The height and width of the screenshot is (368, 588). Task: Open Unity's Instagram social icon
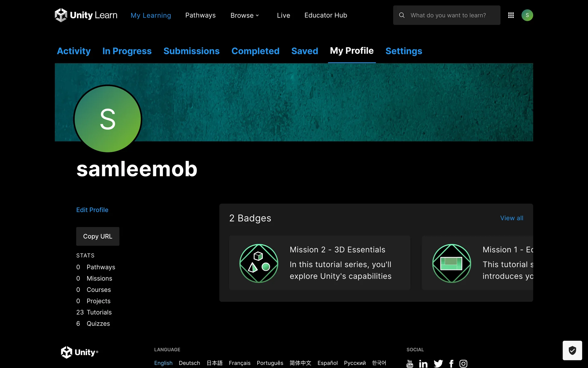coord(463,364)
